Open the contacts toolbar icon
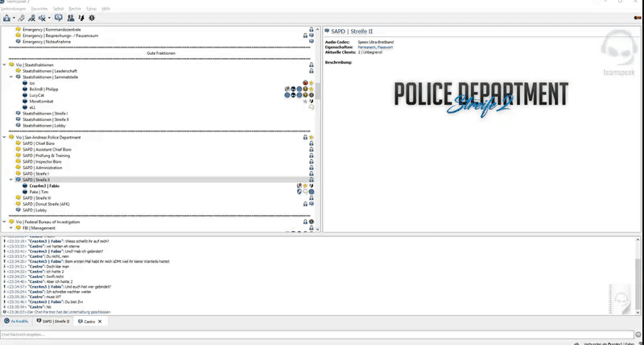 tap(71, 18)
